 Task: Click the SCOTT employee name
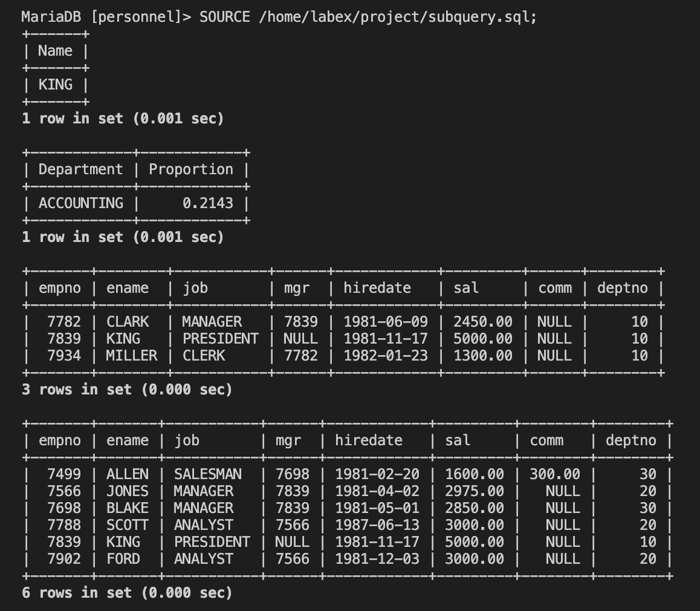(x=128, y=525)
